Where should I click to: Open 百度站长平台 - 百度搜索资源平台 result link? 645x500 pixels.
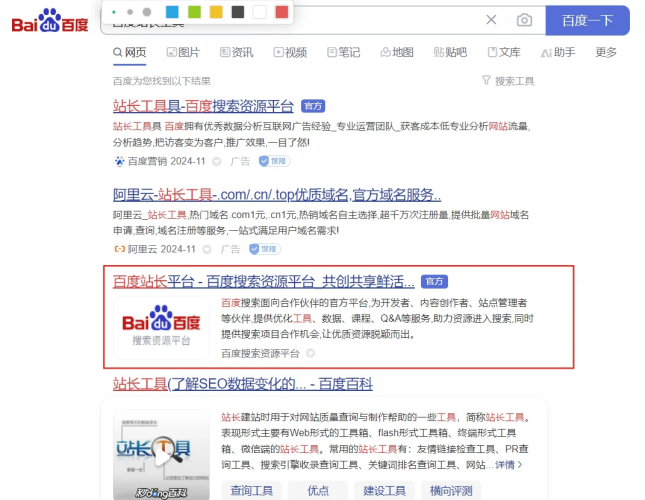264,282
